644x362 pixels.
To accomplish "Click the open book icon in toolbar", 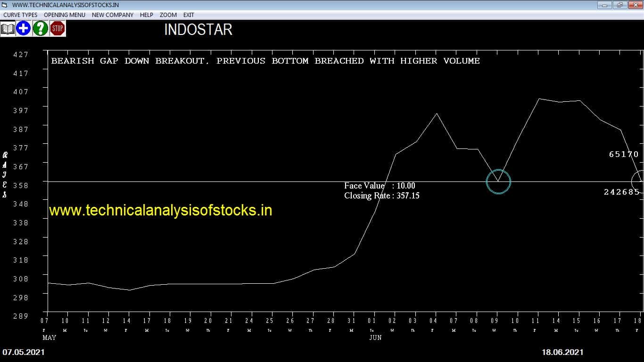I will pyautogui.click(x=8, y=29).
